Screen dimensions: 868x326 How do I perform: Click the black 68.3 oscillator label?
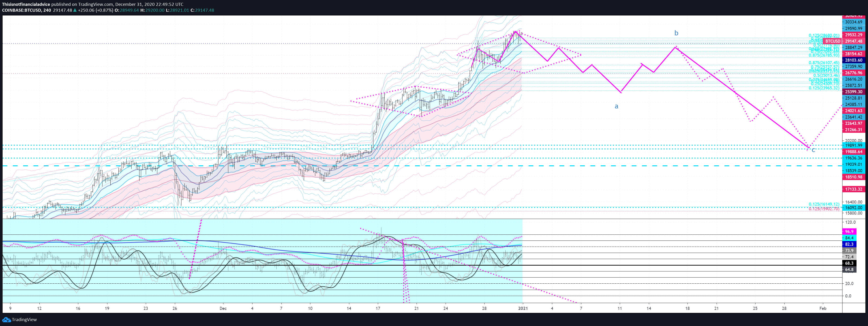coord(849,263)
